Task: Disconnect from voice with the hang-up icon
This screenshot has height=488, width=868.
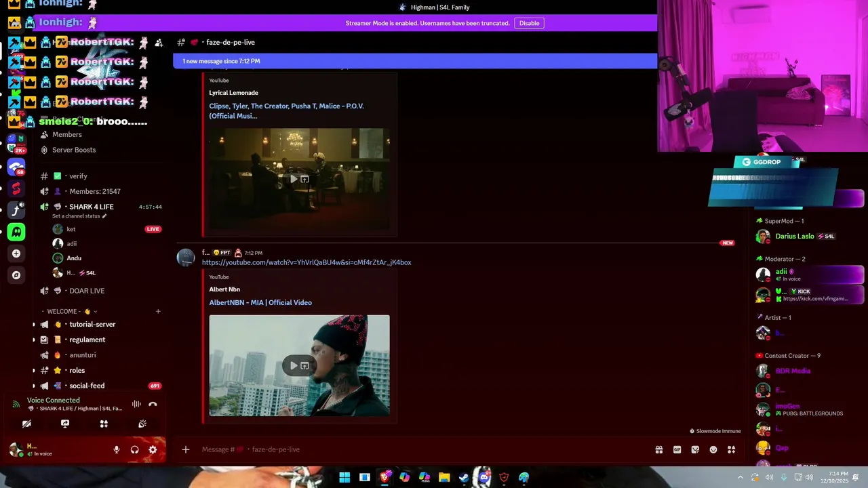Action: pos(153,405)
